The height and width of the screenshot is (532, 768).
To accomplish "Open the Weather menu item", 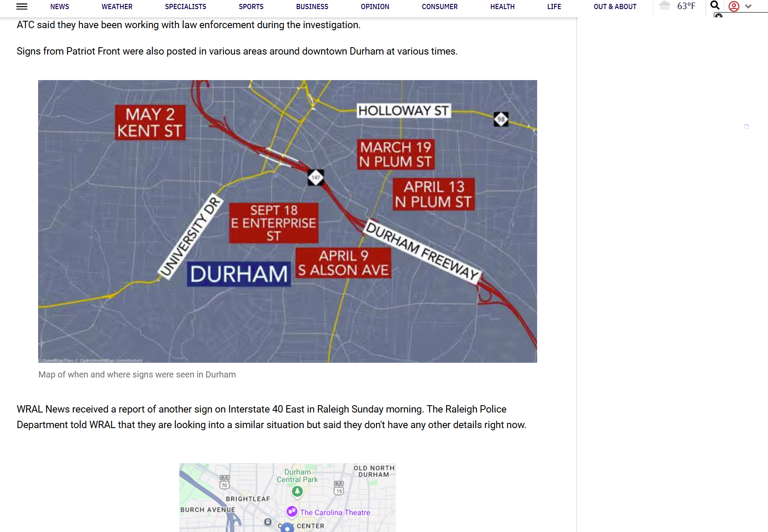I will (117, 6).
